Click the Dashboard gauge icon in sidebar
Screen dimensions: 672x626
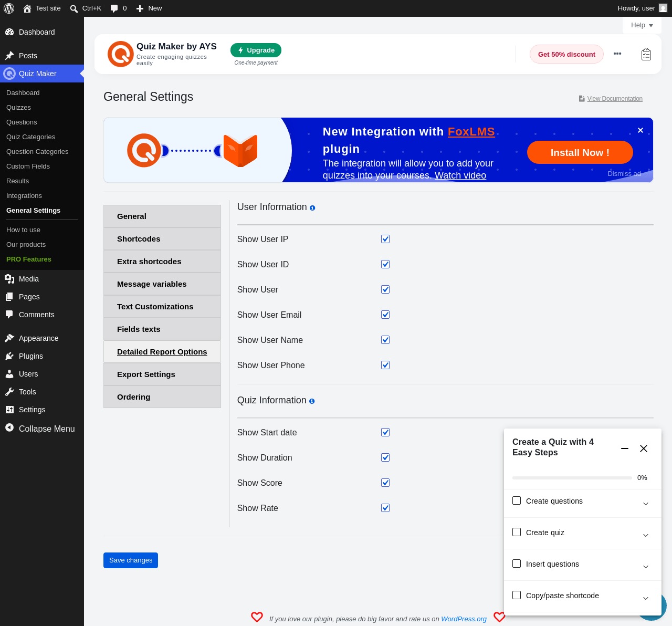tap(9, 32)
